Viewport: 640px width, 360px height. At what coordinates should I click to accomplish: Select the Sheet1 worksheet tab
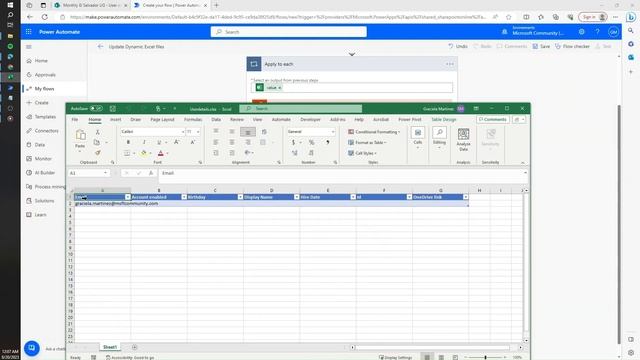pyautogui.click(x=110, y=347)
